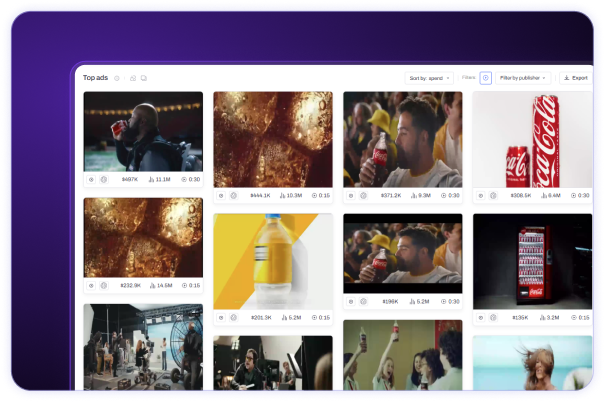Click the spend value $232.9K

click(x=130, y=286)
